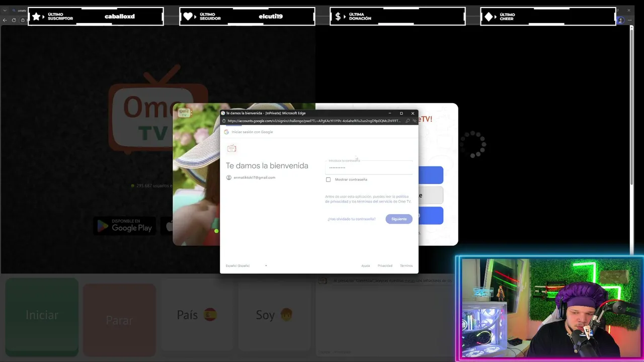Click the Última Donación dollar icon
This screenshot has height=362, width=644.
(x=339, y=17)
